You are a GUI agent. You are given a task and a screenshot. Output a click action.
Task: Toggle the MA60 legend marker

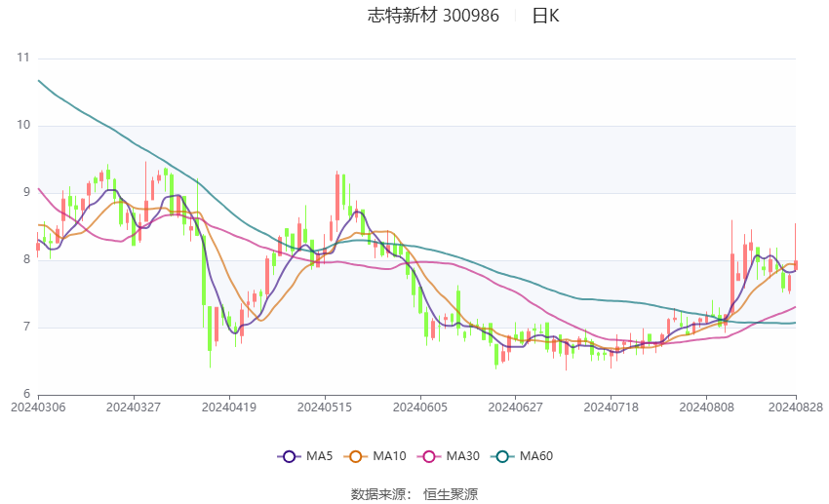[503, 456]
